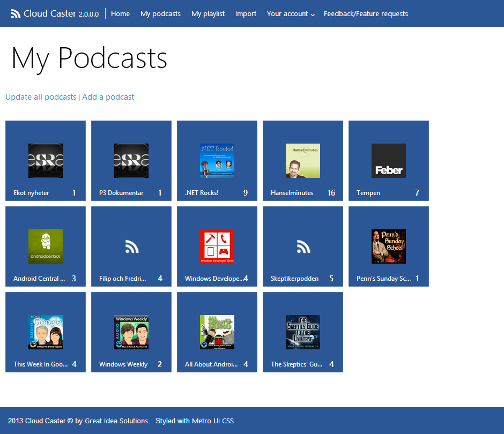
Task: Select the Import menu item
Action: coord(246,14)
